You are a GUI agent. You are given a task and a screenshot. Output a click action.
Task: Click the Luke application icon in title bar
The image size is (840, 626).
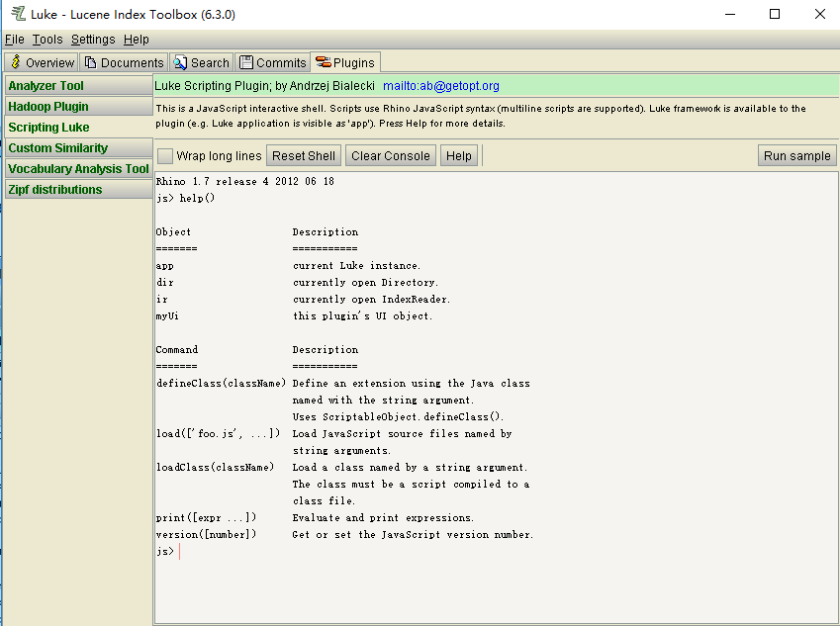[18, 14]
